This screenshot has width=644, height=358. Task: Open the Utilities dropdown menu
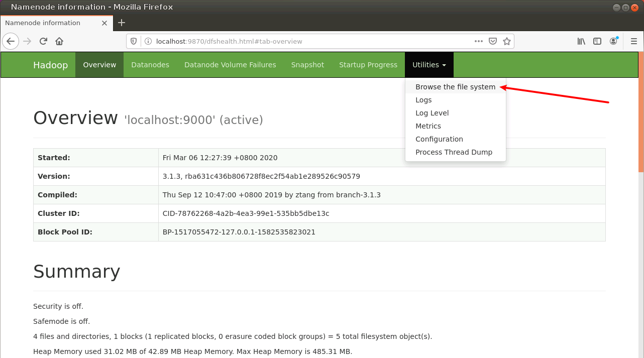428,64
